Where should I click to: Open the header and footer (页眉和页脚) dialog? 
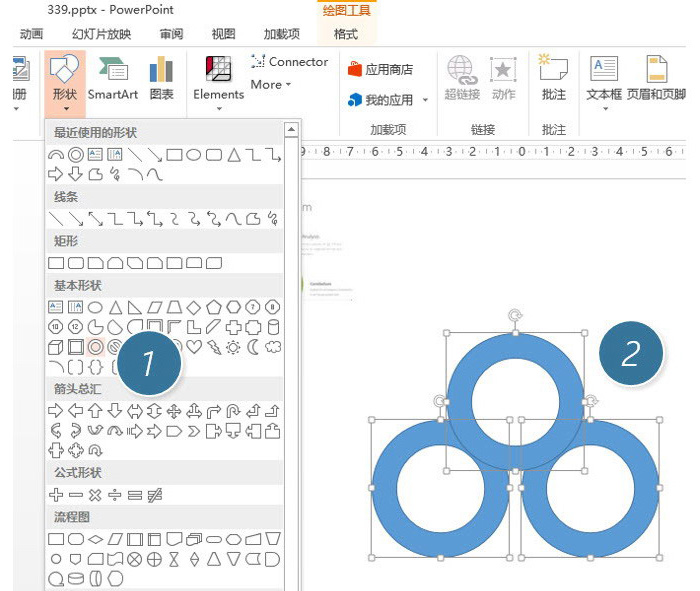656,79
